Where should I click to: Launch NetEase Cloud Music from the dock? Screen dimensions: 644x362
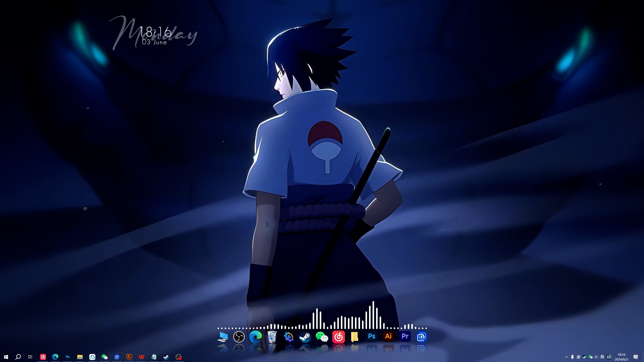[x=338, y=337]
